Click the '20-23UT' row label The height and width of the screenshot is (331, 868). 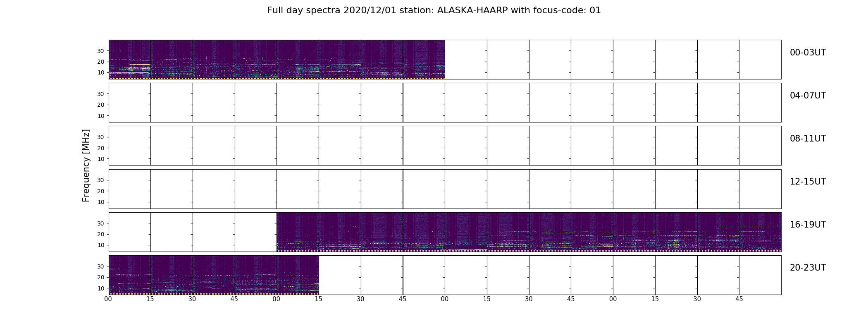[x=808, y=268]
